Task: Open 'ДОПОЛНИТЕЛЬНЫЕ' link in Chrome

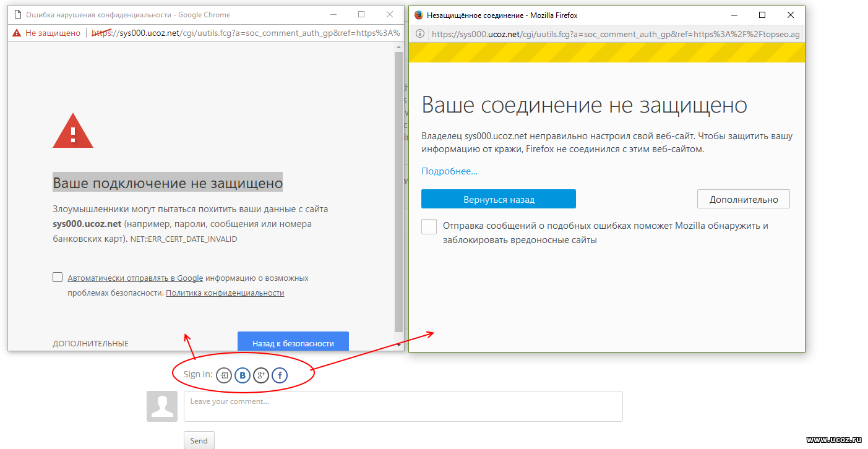Action: click(x=90, y=343)
